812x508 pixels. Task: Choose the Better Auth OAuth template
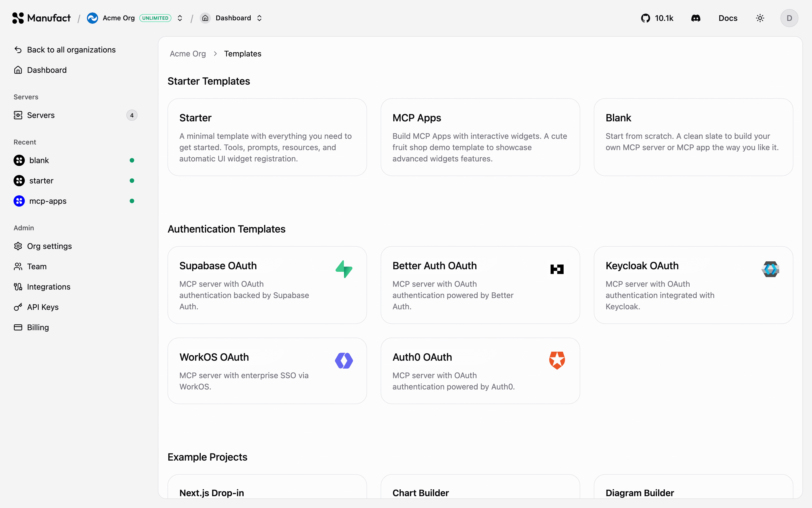480,285
